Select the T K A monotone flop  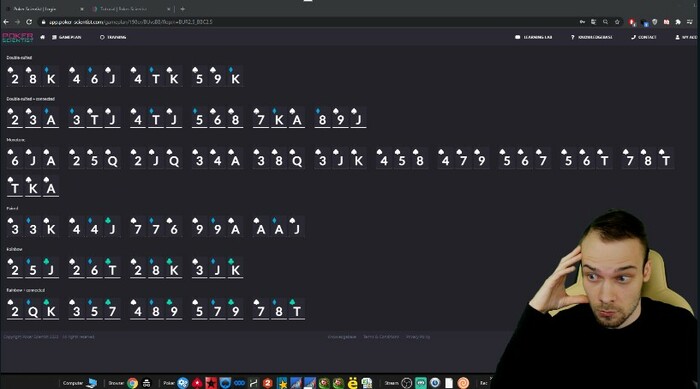pyautogui.click(x=33, y=187)
